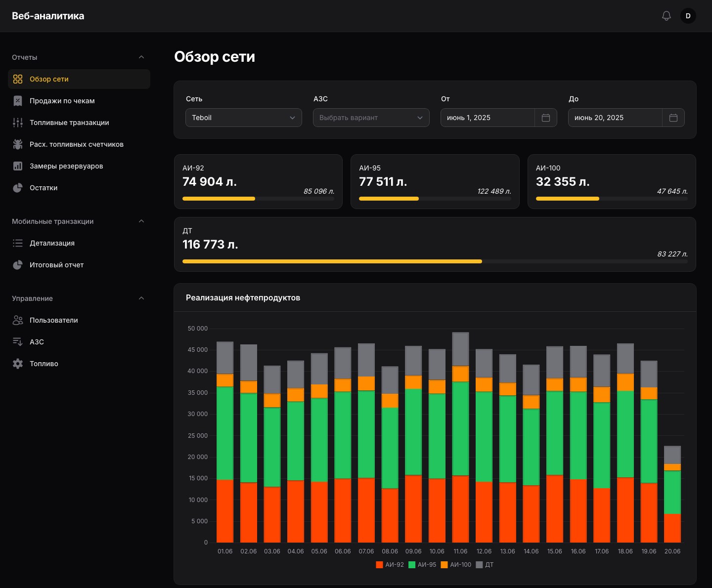Open notifications bell icon
Viewport: 712px width, 588px height.
(x=667, y=16)
